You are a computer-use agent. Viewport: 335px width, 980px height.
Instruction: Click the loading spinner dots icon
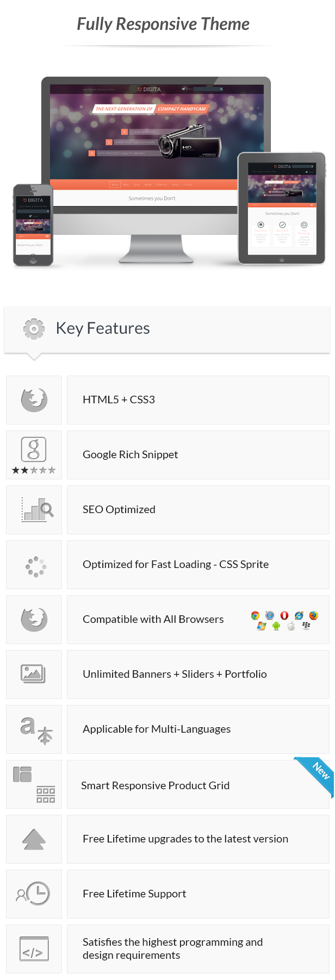tap(35, 566)
